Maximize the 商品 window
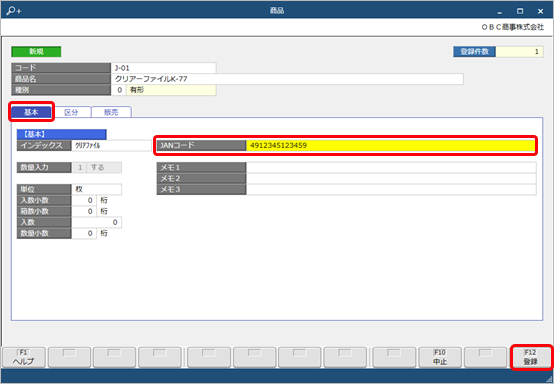The width and height of the screenshot is (554, 384). 520,11
